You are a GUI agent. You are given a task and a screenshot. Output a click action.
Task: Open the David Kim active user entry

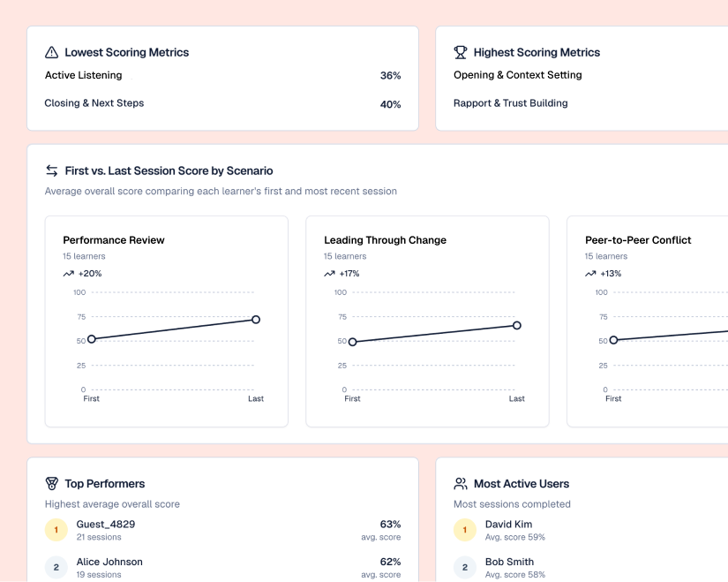click(x=509, y=525)
